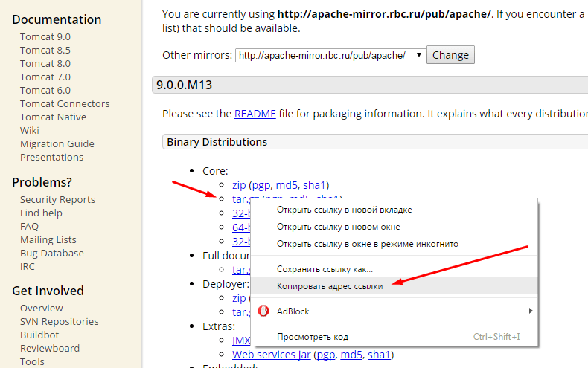Open Tomcat Native link
Viewport: 588px width, 368px height.
[x=53, y=117]
